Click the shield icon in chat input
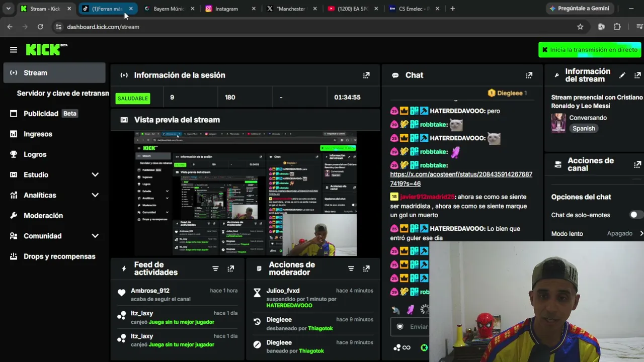The height and width of the screenshot is (362, 644). (400, 327)
